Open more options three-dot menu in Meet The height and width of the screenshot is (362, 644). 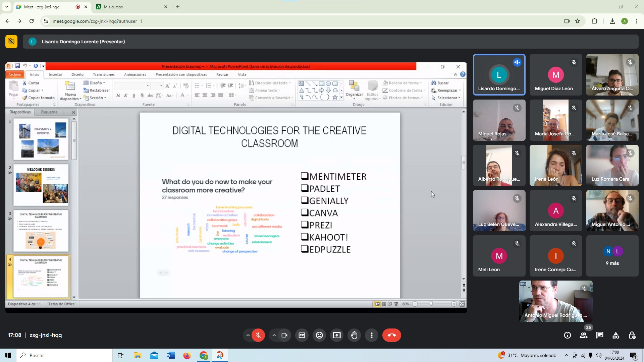tap(372, 335)
